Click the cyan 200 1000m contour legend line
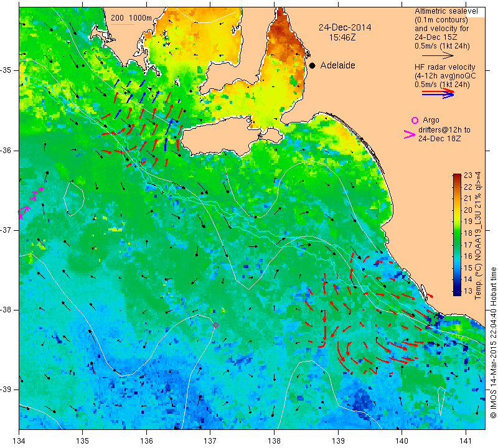 pyautogui.click(x=123, y=24)
